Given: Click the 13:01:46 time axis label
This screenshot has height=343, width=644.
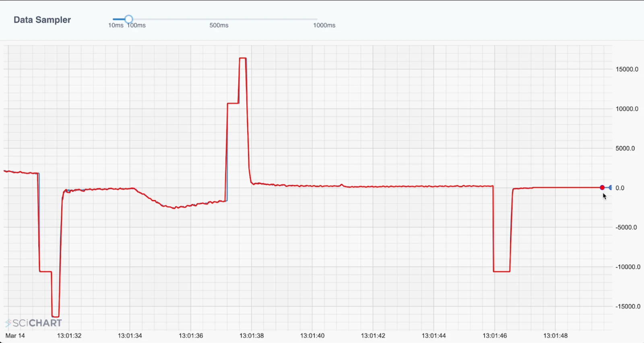Looking at the screenshot, I should point(495,335).
